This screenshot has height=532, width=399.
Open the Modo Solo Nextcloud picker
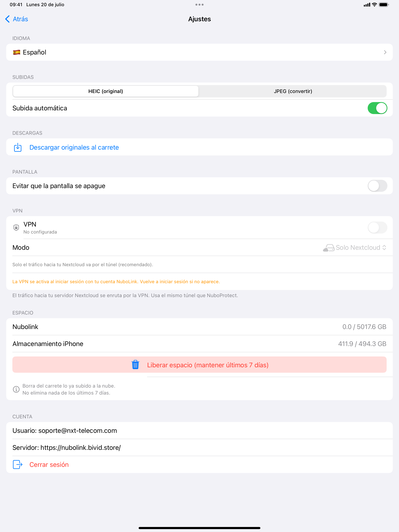[355, 248]
